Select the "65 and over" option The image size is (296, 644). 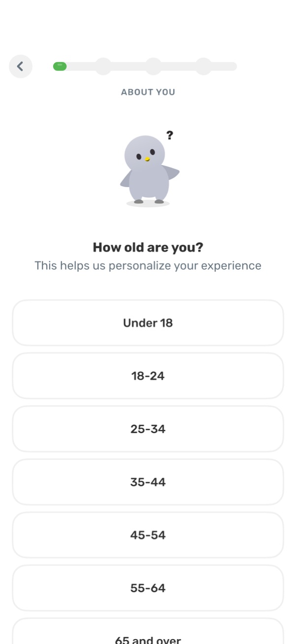tap(148, 638)
